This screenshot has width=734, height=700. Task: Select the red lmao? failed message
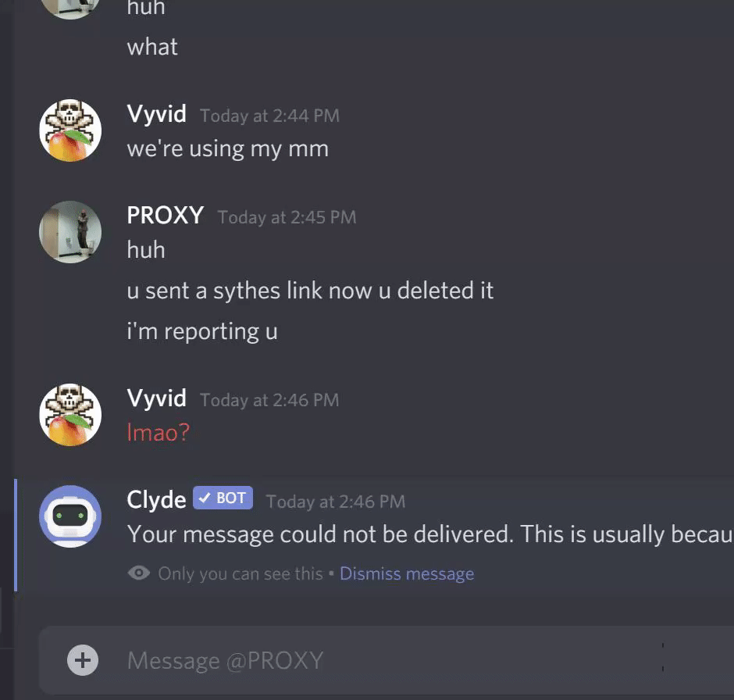pos(159,432)
